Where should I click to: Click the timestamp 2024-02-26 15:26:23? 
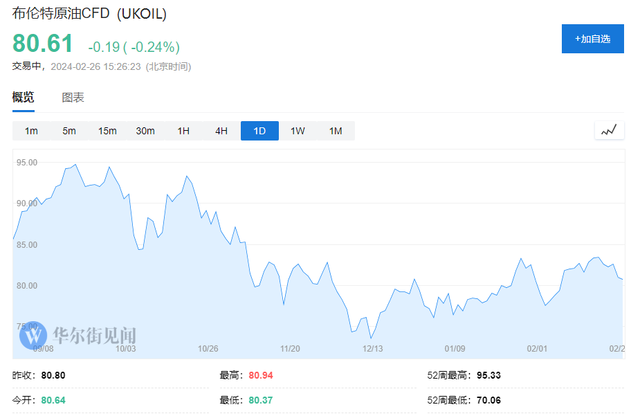96,67
